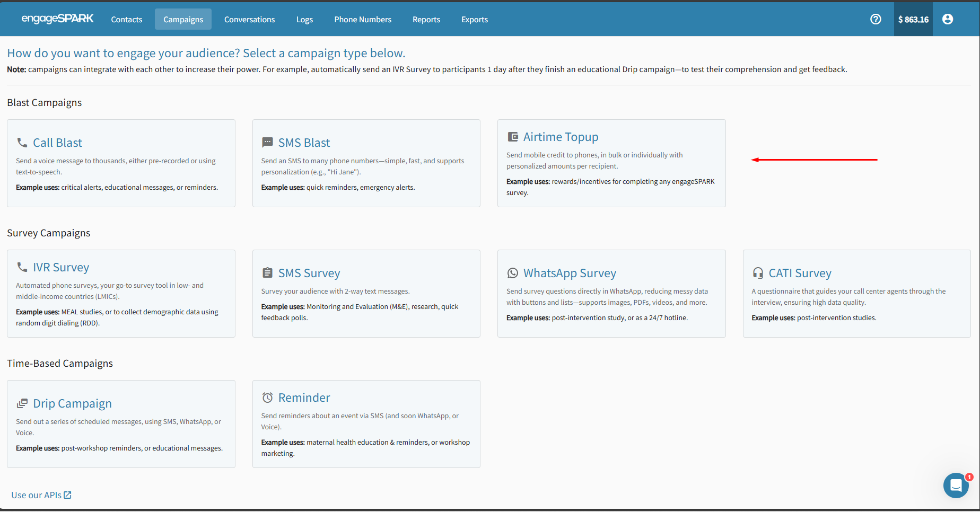The image size is (980, 512).
Task: Click the WhatsApp logo icon
Action: tap(513, 273)
